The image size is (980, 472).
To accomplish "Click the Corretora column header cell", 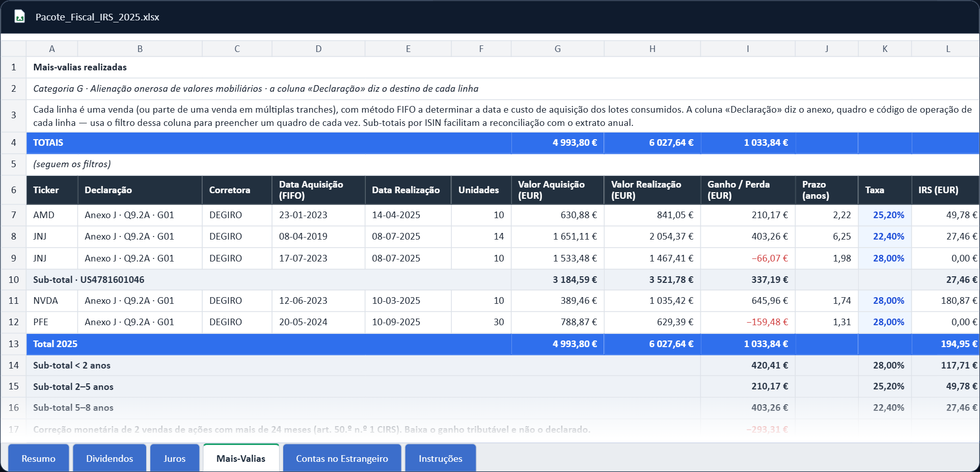I will pos(237,190).
